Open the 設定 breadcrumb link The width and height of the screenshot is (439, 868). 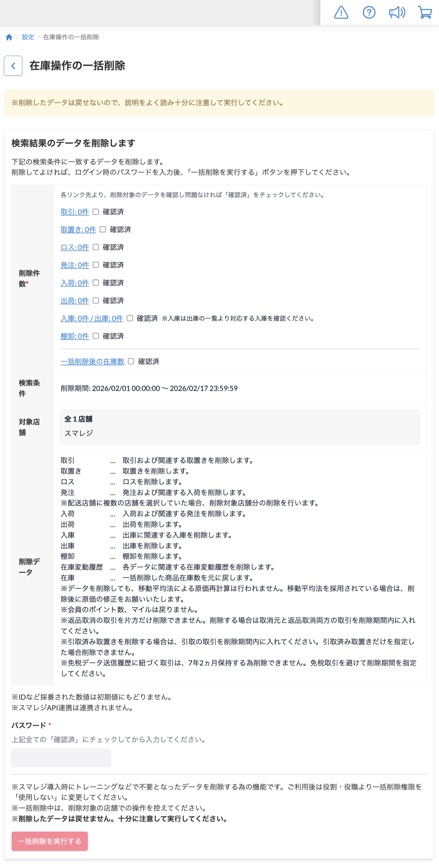pos(28,37)
